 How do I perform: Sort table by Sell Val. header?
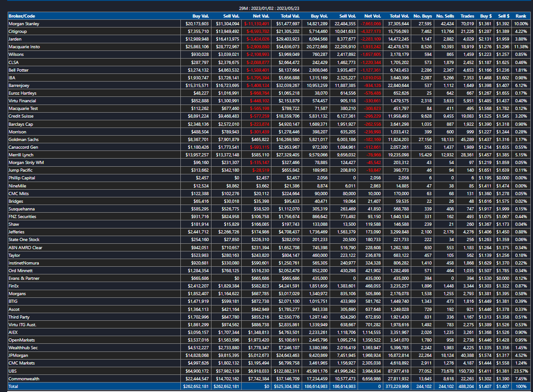(231, 16)
